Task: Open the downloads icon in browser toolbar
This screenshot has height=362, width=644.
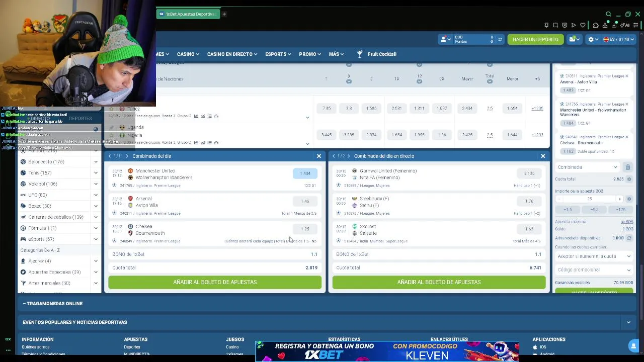Action: [x=615, y=25]
